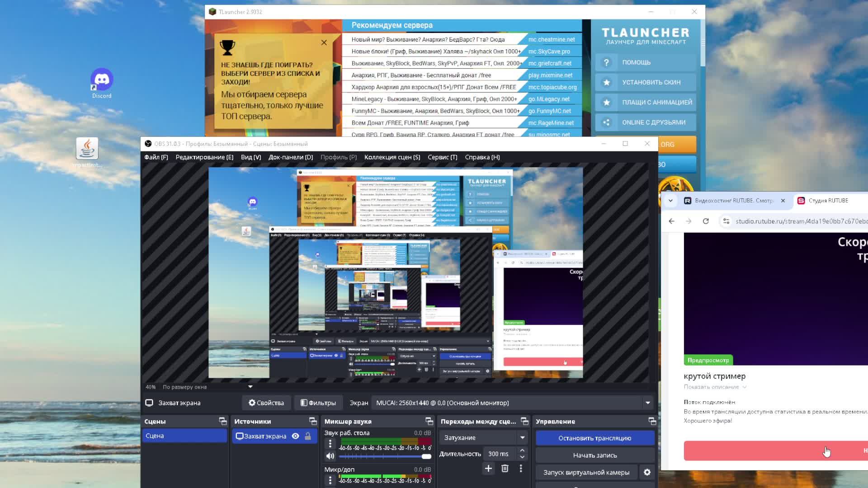Screen dimensions: 868x488
Task: Open Вид (V) menu in OBS
Action: 251,157
